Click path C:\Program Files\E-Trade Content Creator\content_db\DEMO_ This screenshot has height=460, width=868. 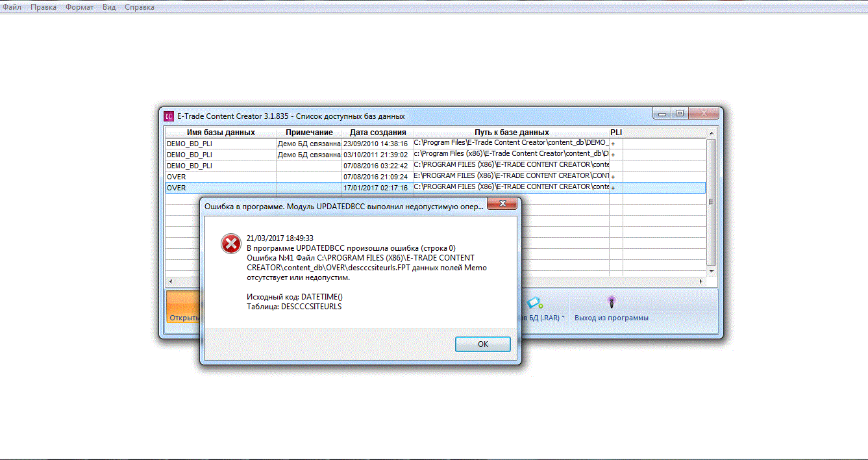[511, 143]
